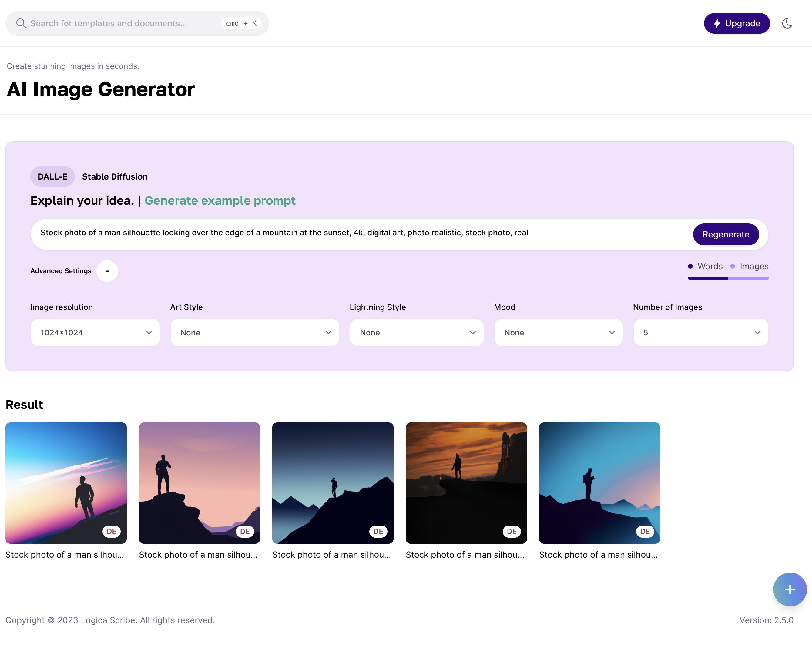
Task: Collapse Advanced Settings with minus button
Action: click(x=107, y=271)
